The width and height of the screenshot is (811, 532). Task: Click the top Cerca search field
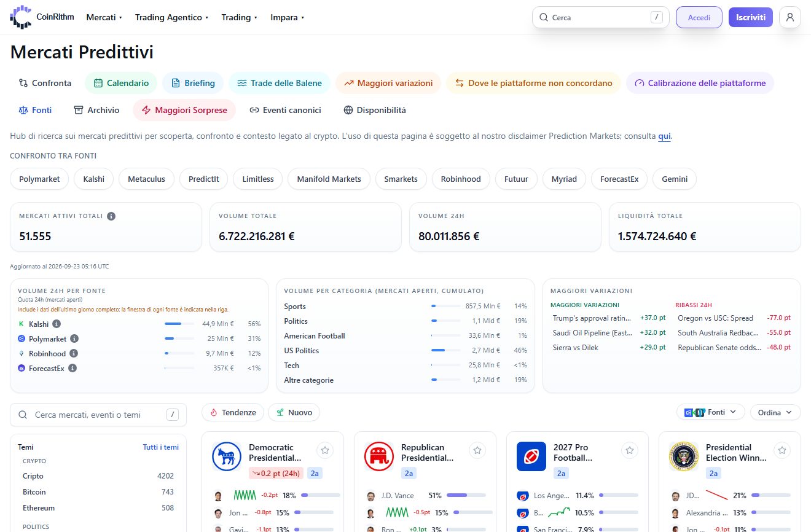click(600, 17)
